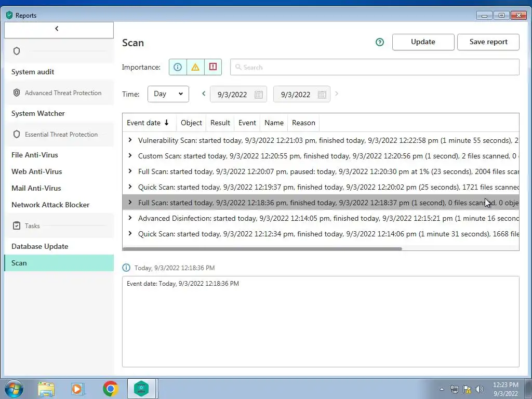Image resolution: width=532 pixels, height=399 pixels.
Task: Sort by Reason column header
Action: point(303,123)
